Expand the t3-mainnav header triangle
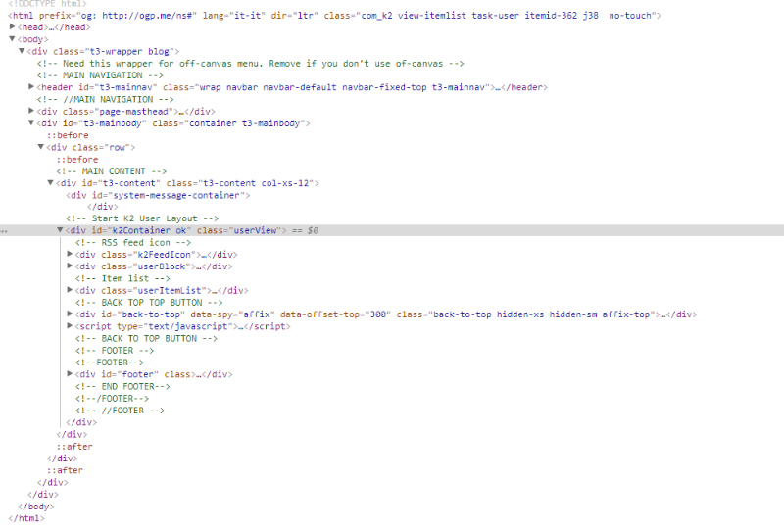Viewport: 784px width, 532px height. click(x=31, y=87)
